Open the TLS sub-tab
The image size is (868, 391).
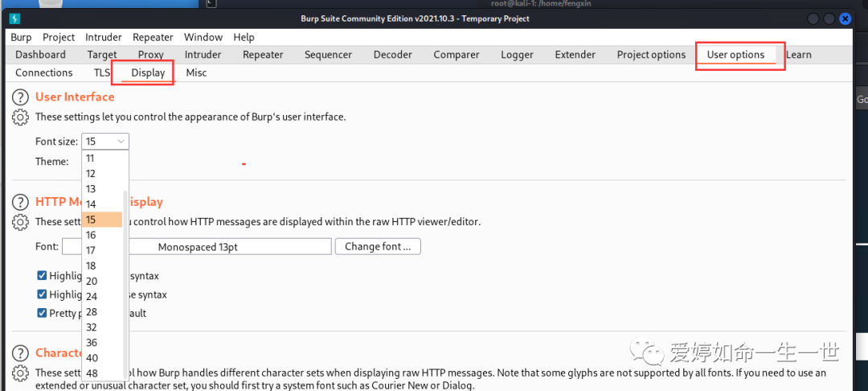(102, 72)
